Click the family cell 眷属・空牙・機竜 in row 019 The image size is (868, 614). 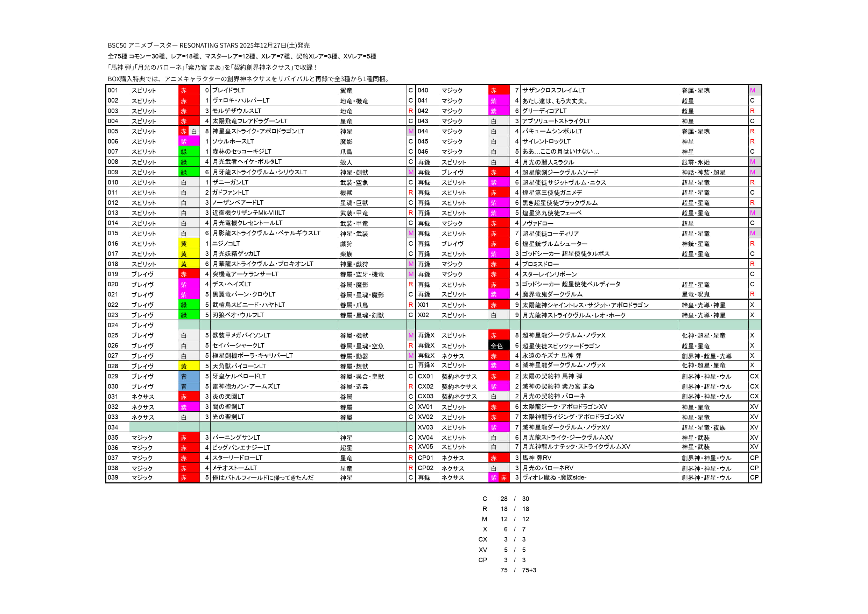pos(362,274)
